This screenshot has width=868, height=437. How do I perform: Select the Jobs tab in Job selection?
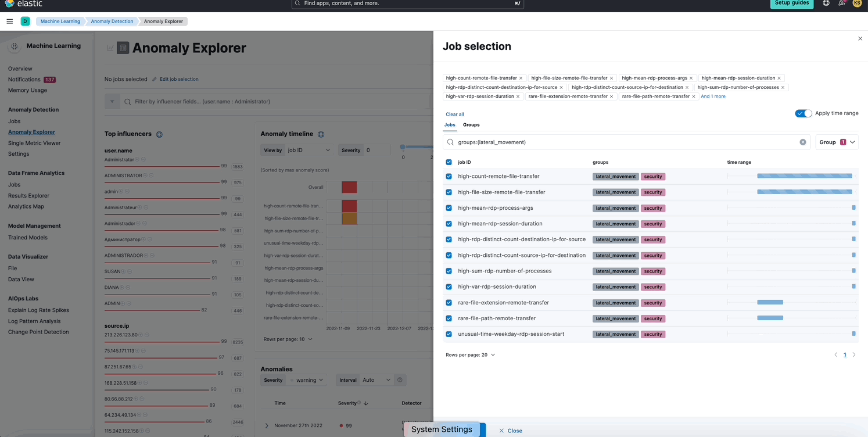(x=450, y=125)
